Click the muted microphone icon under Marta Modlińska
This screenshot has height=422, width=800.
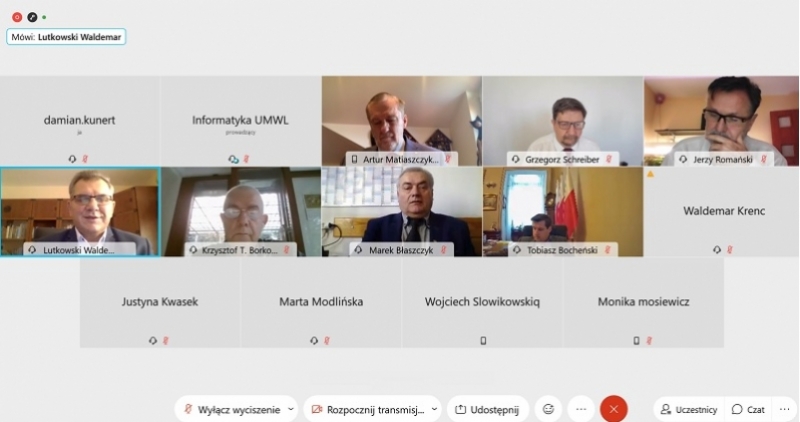(x=327, y=341)
